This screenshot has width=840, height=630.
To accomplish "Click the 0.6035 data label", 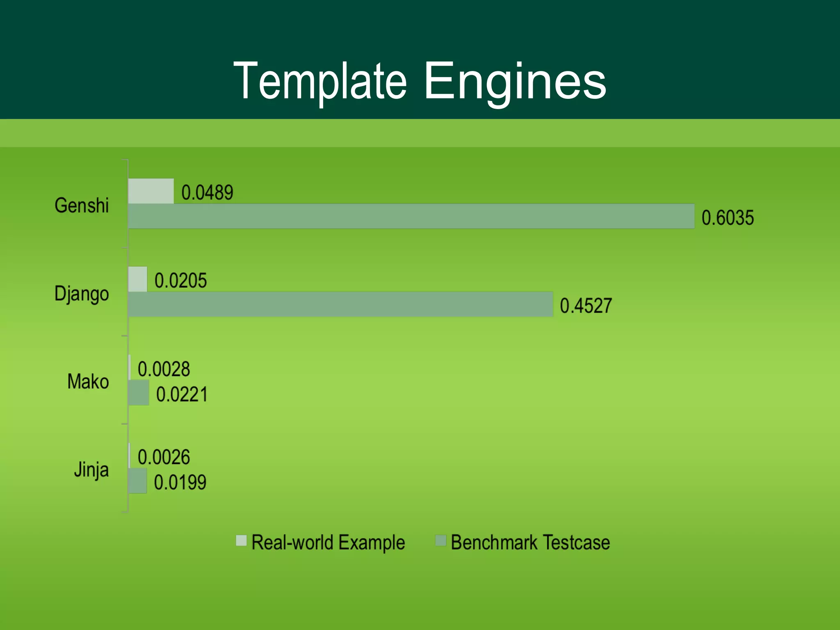I will (727, 218).
